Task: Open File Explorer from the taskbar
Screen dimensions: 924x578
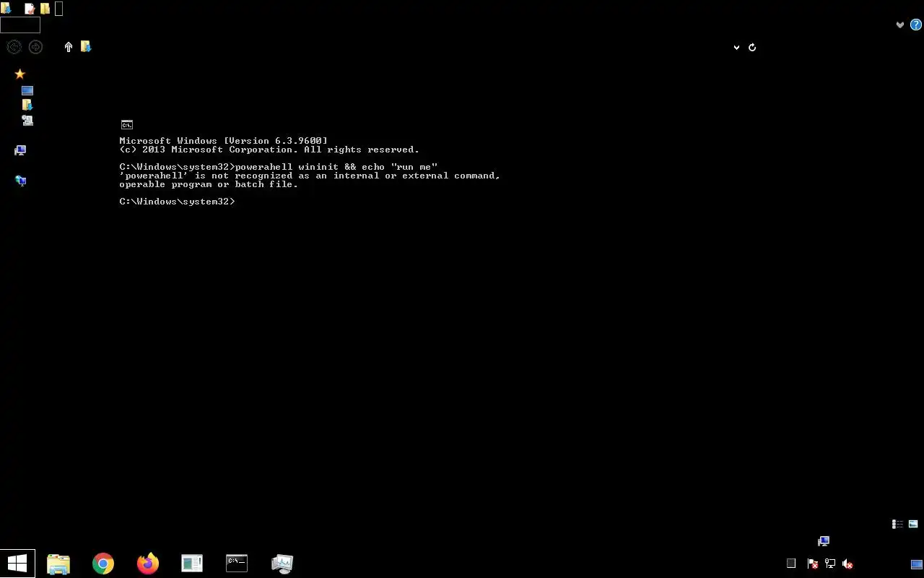Action: point(58,564)
